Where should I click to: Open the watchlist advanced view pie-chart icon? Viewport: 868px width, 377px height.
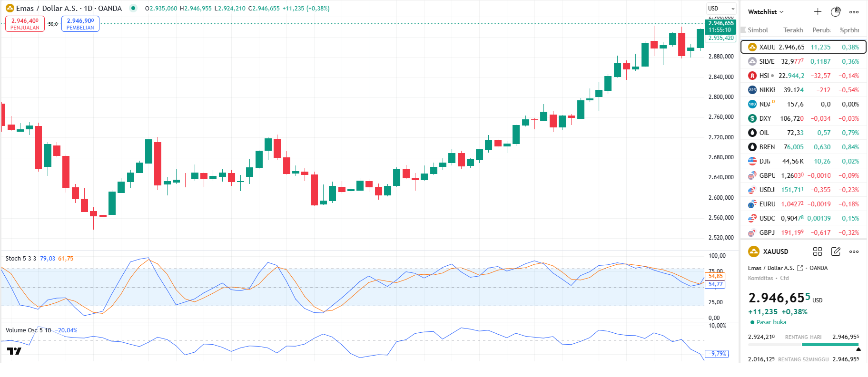pyautogui.click(x=836, y=12)
